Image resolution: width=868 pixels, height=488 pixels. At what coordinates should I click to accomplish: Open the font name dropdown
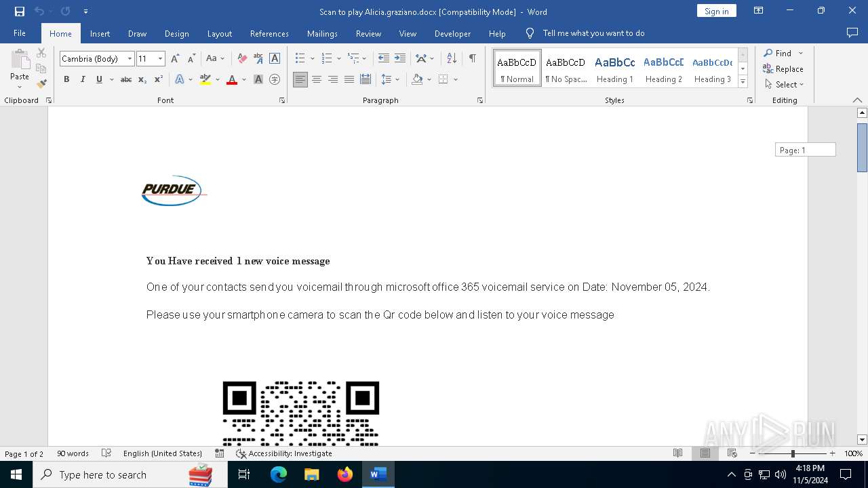point(130,59)
